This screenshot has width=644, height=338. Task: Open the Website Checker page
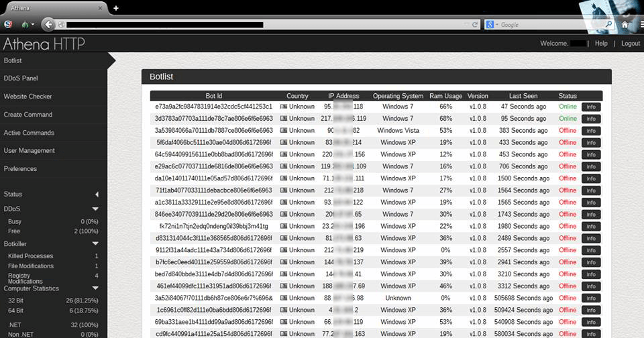[28, 97]
